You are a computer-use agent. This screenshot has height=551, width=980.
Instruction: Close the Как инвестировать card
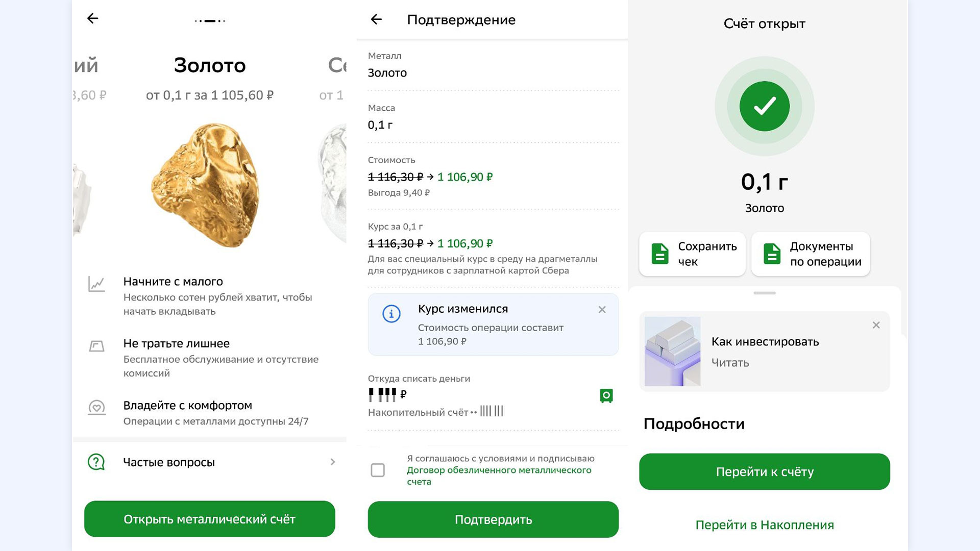(x=876, y=325)
